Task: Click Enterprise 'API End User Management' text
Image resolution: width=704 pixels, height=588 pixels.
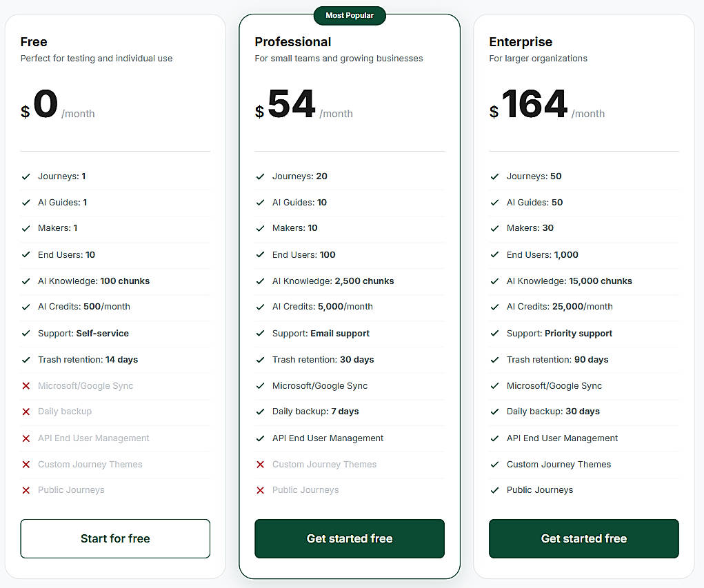Action: pyautogui.click(x=562, y=438)
